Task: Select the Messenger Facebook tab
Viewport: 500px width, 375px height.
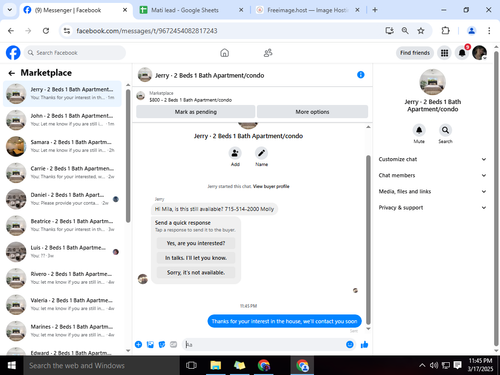Action: coord(76,10)
